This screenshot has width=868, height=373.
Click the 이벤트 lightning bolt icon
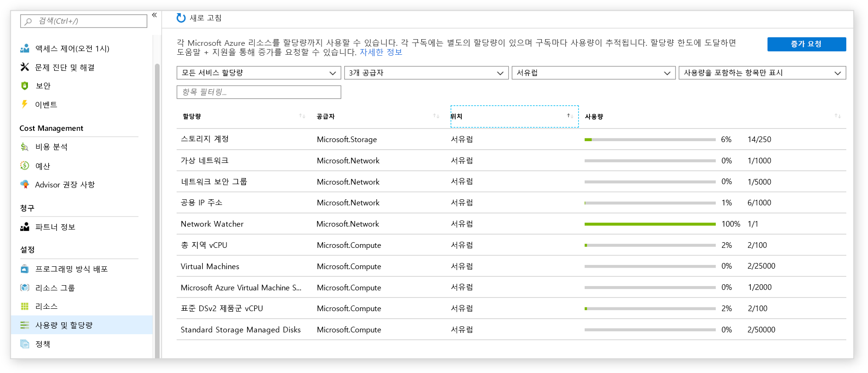[25, 104]
